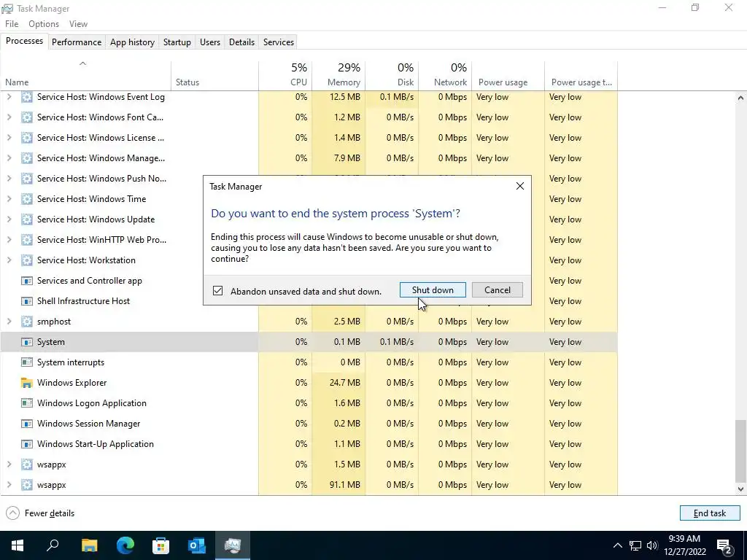747x560 pixels.
Task: Confirm with the Shut down button
Action: click(x=433, y=290)
